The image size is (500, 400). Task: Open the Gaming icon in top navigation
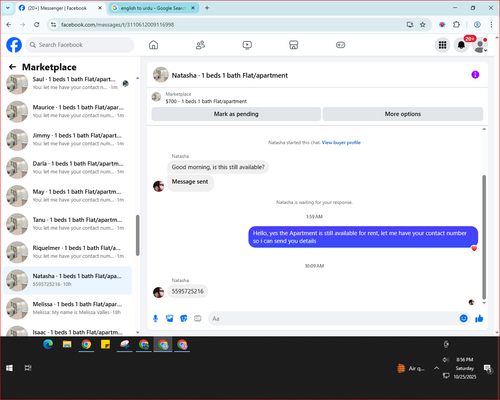coord(340,45)
